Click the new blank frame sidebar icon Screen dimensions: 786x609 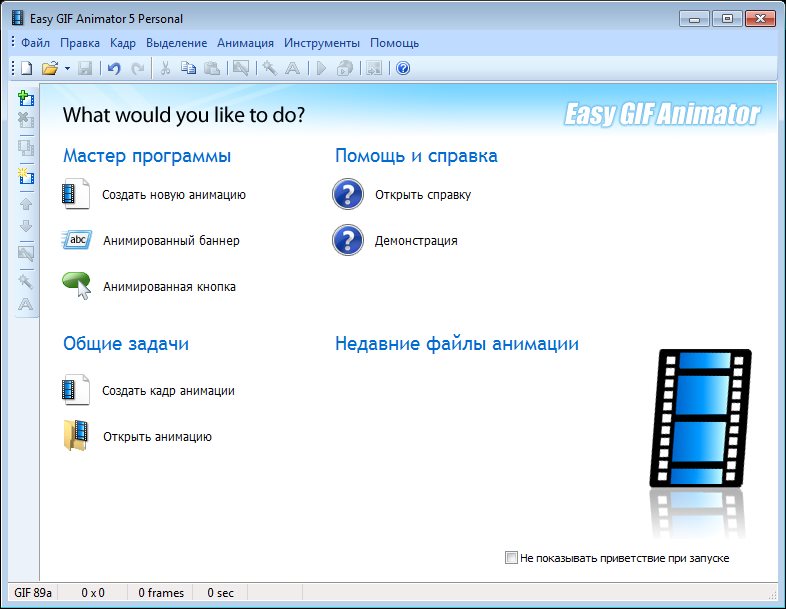tap(26, 176)
